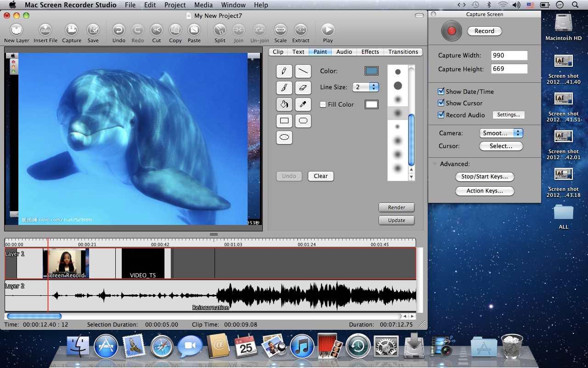The width and height of the screenshot is (588, 368).
Task: Switch to the Text tab
Action: click(298, 52)
